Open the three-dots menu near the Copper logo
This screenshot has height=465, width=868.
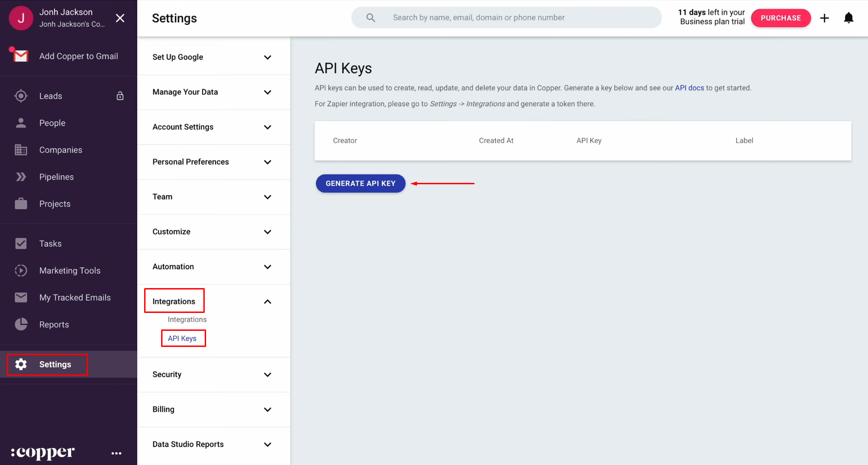[x=117, y=453]
